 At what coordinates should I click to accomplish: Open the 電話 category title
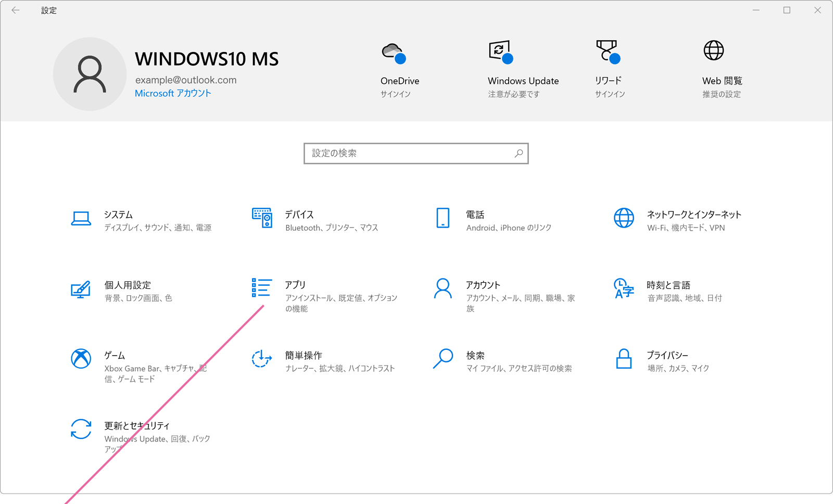[x=475, y=215]
